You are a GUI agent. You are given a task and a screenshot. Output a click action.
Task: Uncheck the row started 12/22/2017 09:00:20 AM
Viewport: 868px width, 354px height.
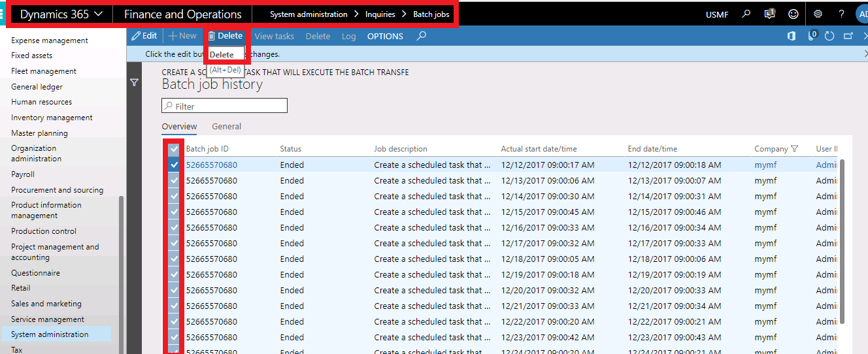coord(174,321)
